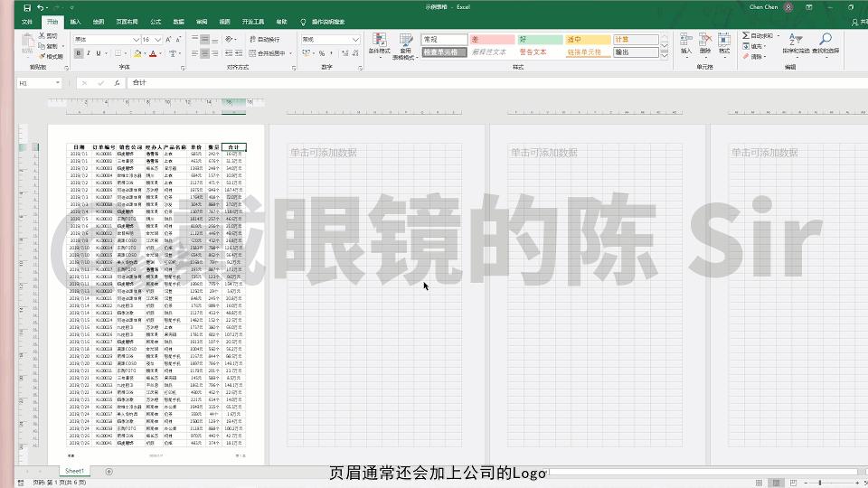Switch to the Formulas (公式) tab
The height and width of the screenshot is (488, 868).
coord(156,22)
